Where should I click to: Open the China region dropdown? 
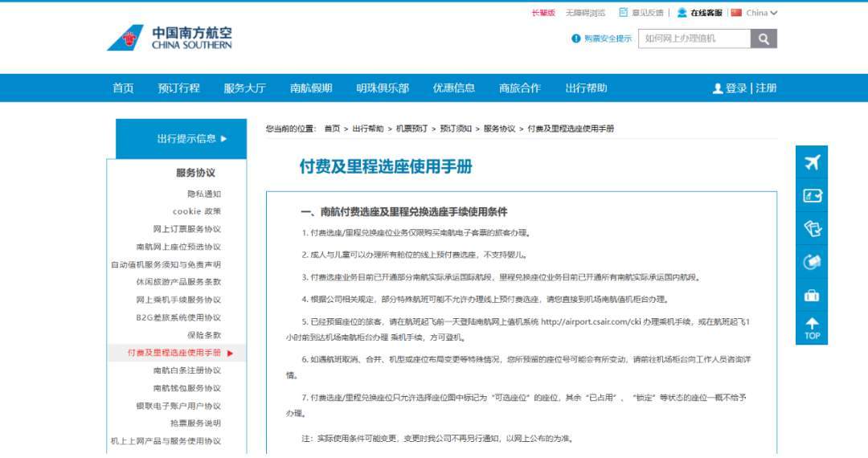click(755, 13)
